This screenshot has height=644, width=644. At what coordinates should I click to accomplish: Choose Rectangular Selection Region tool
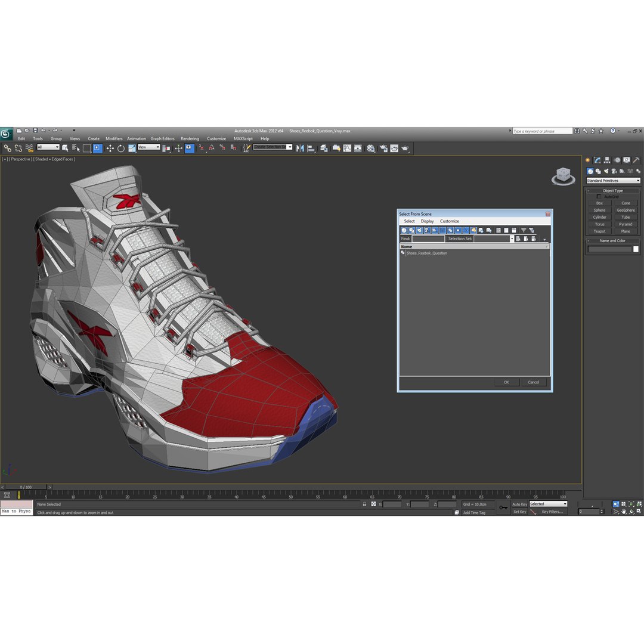(x=86, y=148)
